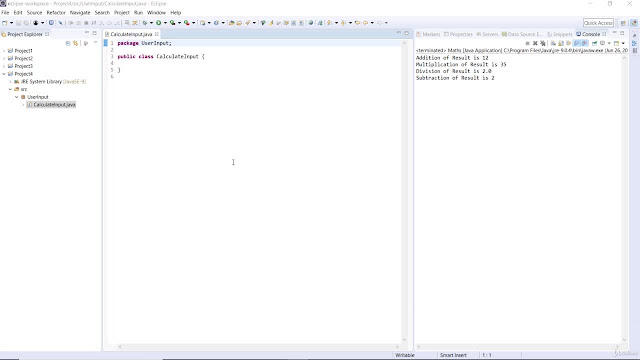
Task: Toggle Show Console on Standard Error change
Action: 584,43
